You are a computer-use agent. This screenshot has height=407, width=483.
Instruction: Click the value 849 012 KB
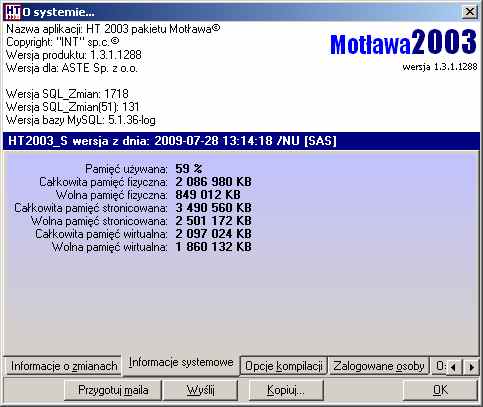pos(208,195)
